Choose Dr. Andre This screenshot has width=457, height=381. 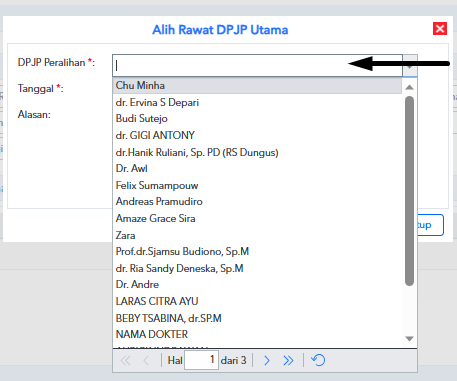click(x=257, y=285)
